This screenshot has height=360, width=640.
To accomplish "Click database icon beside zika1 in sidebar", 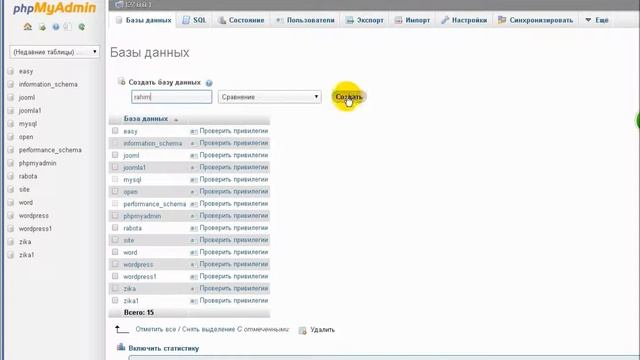I will point(11,255).
